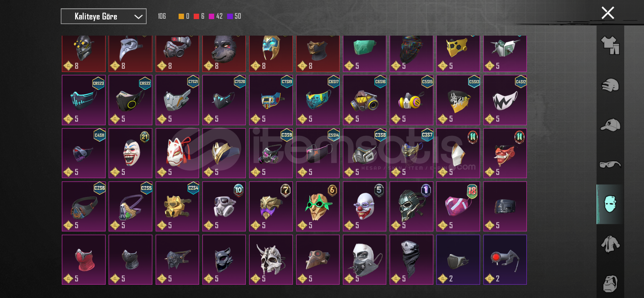Select the white kitsune fox mask

tap(177, 153)
